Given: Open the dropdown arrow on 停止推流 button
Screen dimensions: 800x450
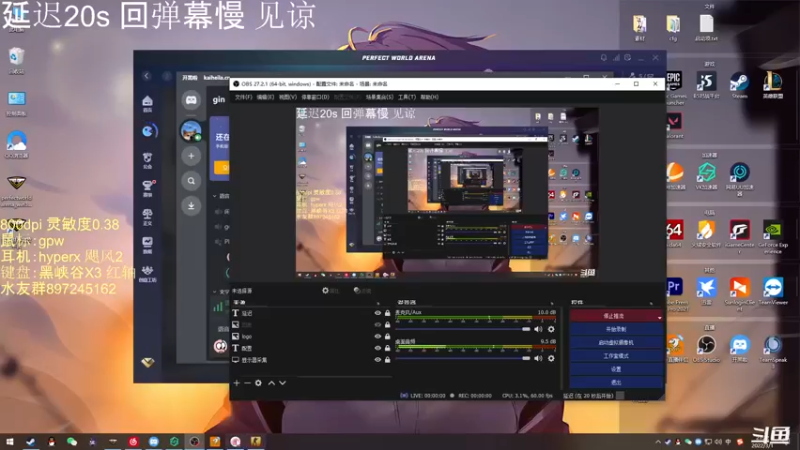Looking at the screenshot, I should click(659, 317).
